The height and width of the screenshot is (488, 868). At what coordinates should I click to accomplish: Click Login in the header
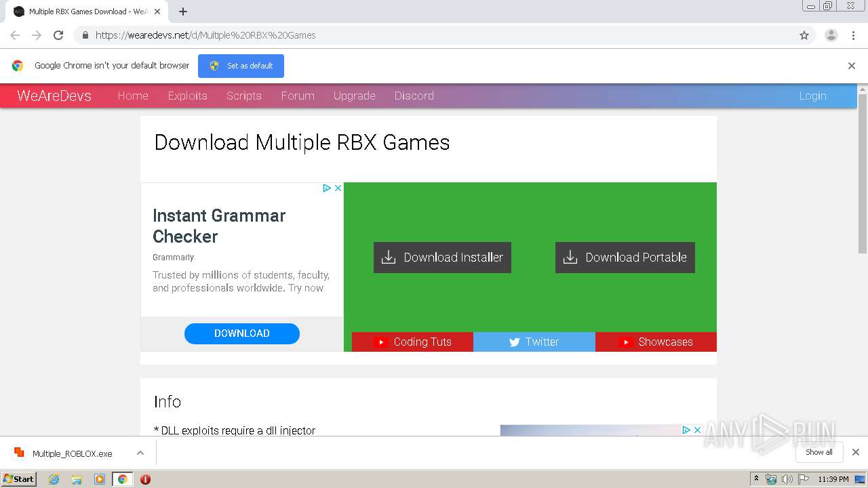(x=812, y=96)
